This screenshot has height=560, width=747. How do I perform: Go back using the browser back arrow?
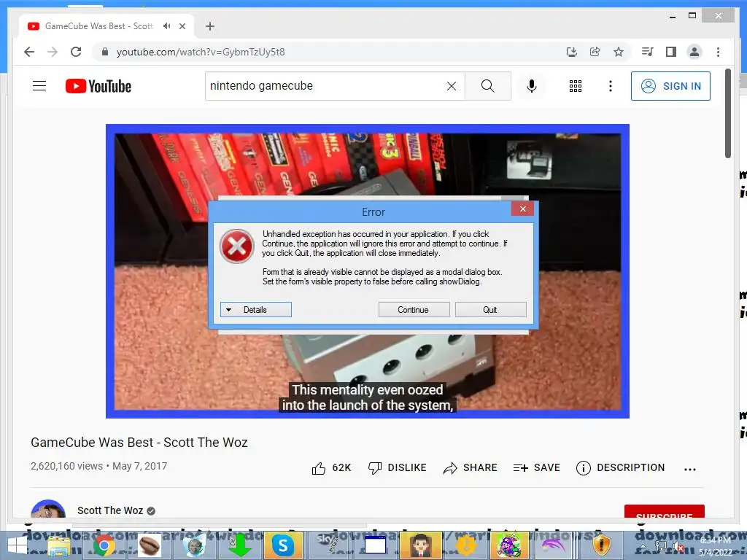click(x=29, y=52)
